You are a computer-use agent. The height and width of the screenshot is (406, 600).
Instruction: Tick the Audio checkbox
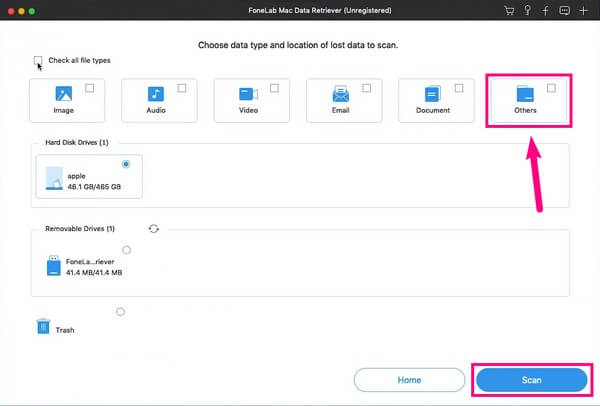(182, 88)
